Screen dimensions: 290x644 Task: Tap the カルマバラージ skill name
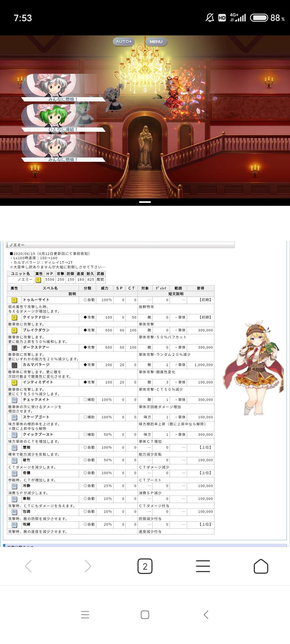pyautogui.click(x=36, y=365)
